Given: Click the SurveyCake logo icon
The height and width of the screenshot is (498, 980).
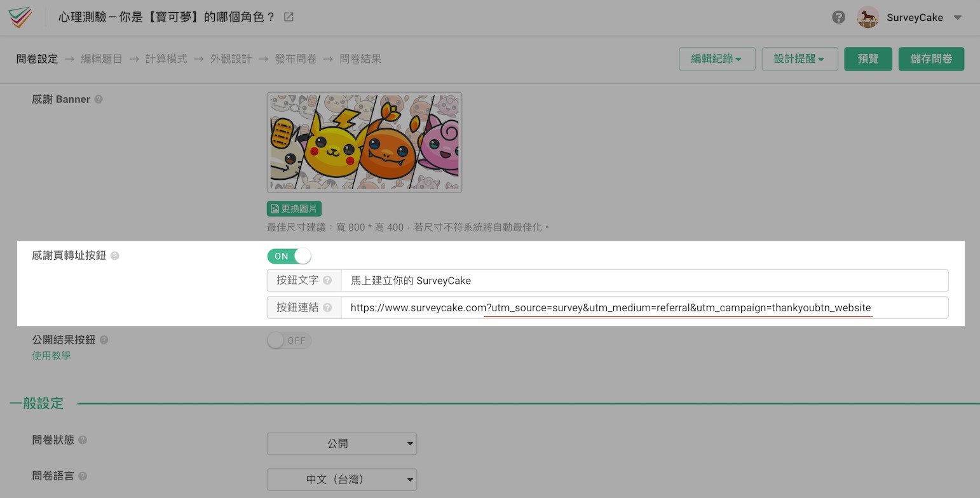Looking at the screenshot, I should click(20, 17).
